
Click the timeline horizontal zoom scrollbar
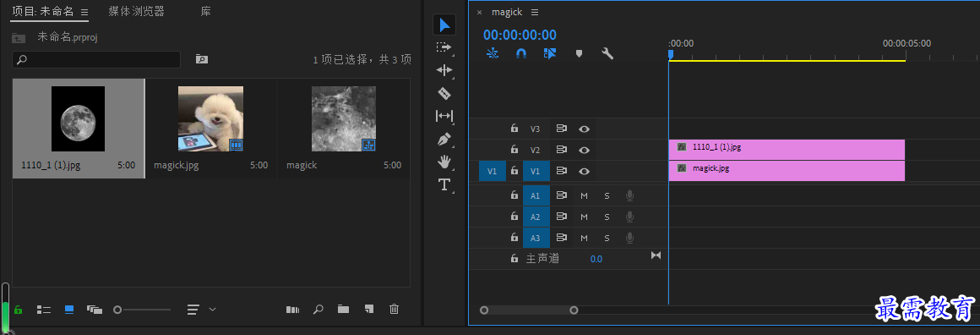(x=529, y=310)
